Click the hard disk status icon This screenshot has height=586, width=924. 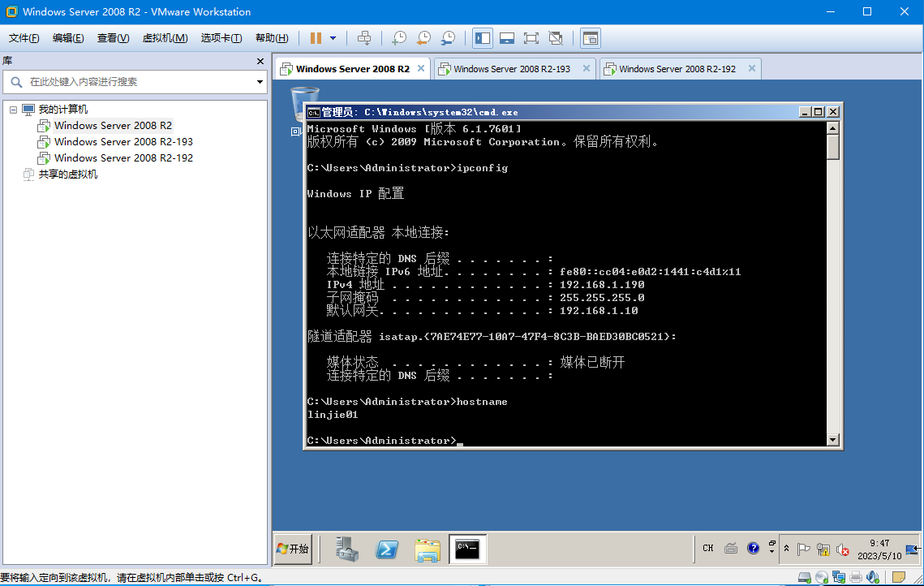click(x=805, y=577)
